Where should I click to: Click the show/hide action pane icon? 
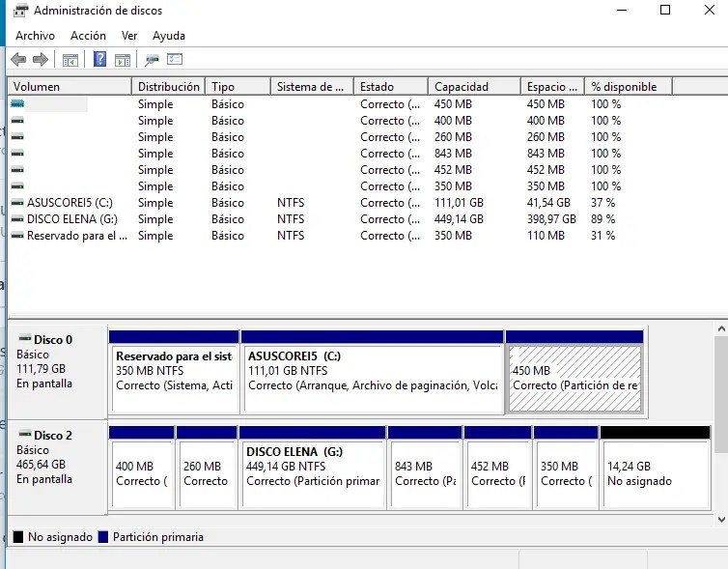point(123,60)
